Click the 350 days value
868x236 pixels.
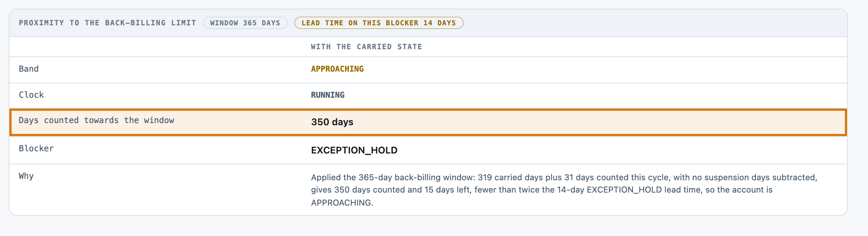[x=332, y=122]
